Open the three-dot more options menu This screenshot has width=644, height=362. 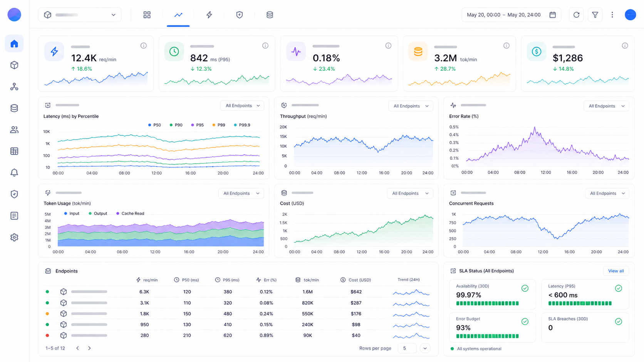point(612,15)
